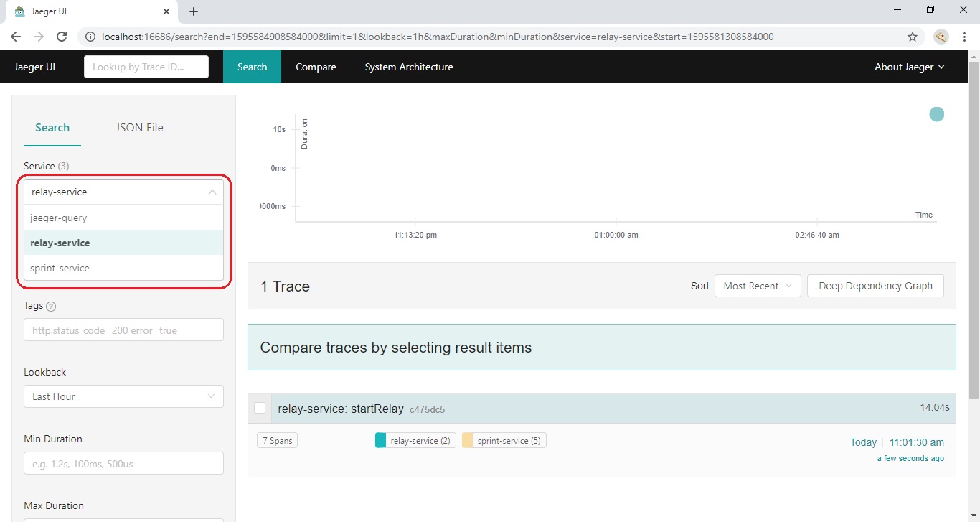Switch to the JSON File tab
Image resolution: width=980 pixels, height=522 pixels.
(x=139, y=128)
